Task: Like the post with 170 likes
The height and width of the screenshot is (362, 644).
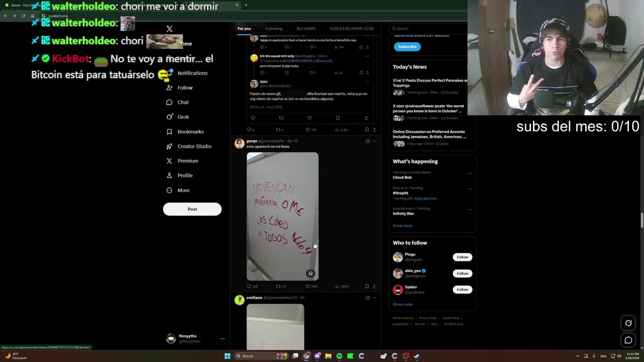Action: 311,130
